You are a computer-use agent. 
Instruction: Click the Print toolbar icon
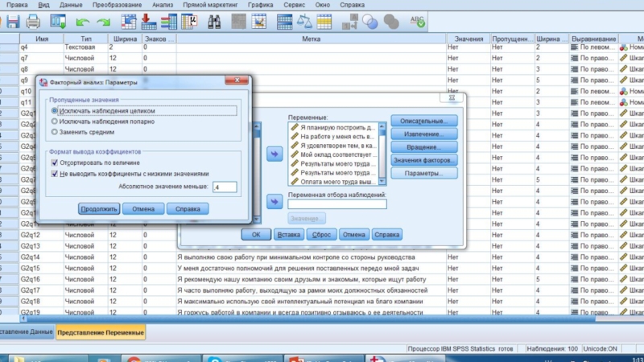[33, 21]
